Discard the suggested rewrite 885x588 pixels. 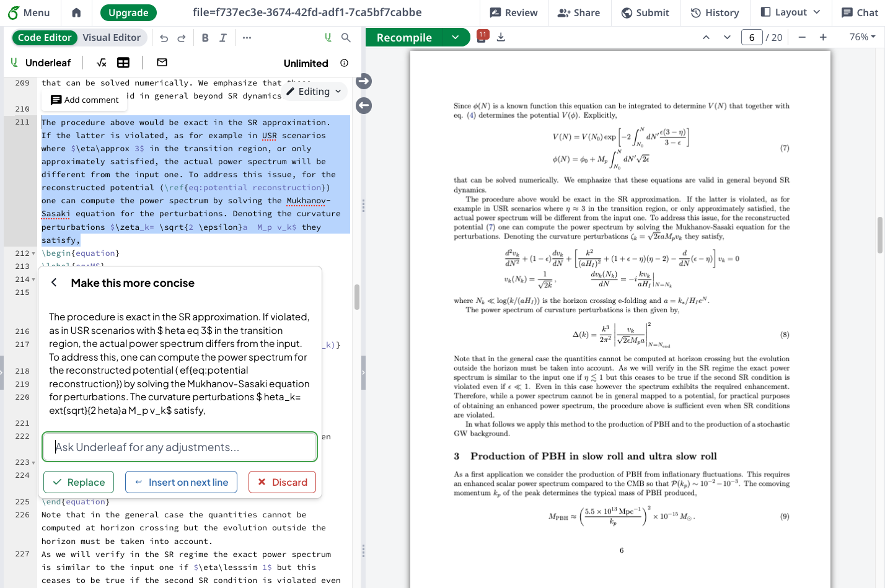[x=282, y=482]
